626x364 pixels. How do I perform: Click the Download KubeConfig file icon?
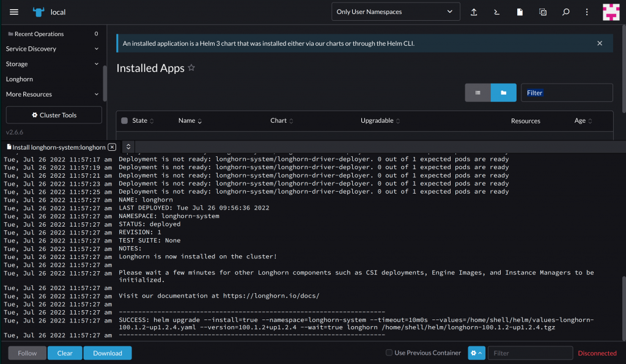pyautogui.click(x=520, y=12)
